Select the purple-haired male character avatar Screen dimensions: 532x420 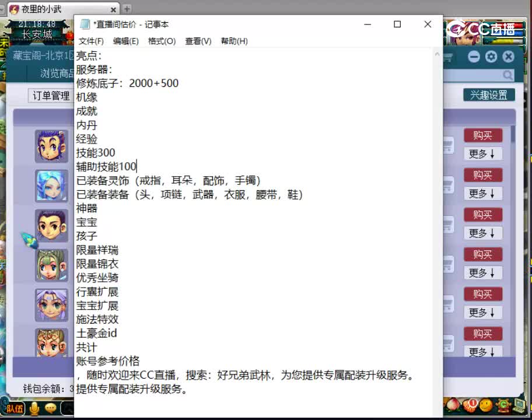click(51, 146)
